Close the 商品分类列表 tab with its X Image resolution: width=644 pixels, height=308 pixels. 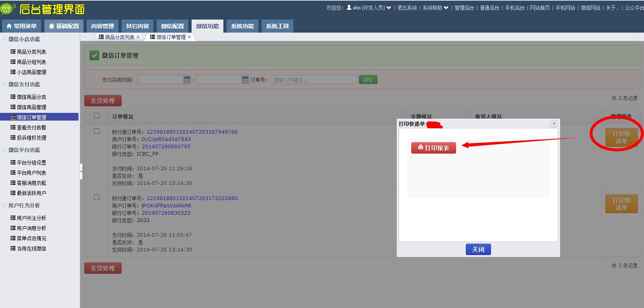(138, 37)
